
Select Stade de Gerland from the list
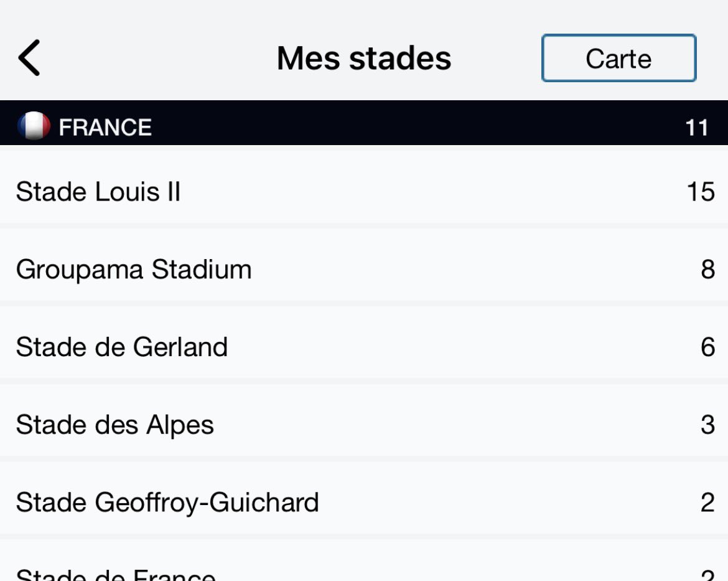point(122,347)
